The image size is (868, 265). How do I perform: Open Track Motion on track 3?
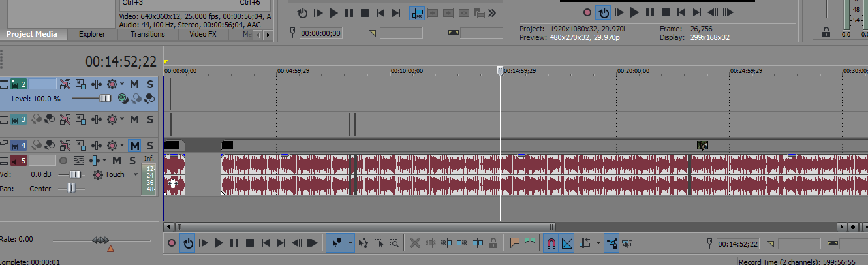coord(81,119)
